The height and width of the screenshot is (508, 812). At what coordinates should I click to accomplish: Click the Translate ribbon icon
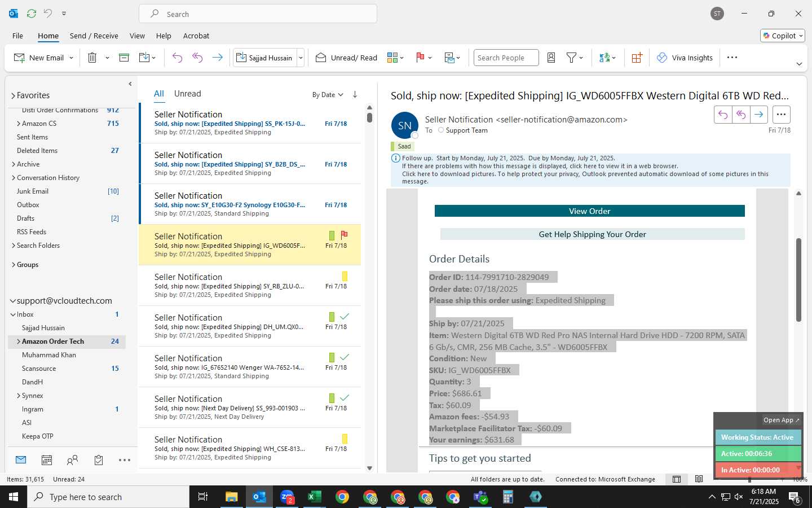604,58
